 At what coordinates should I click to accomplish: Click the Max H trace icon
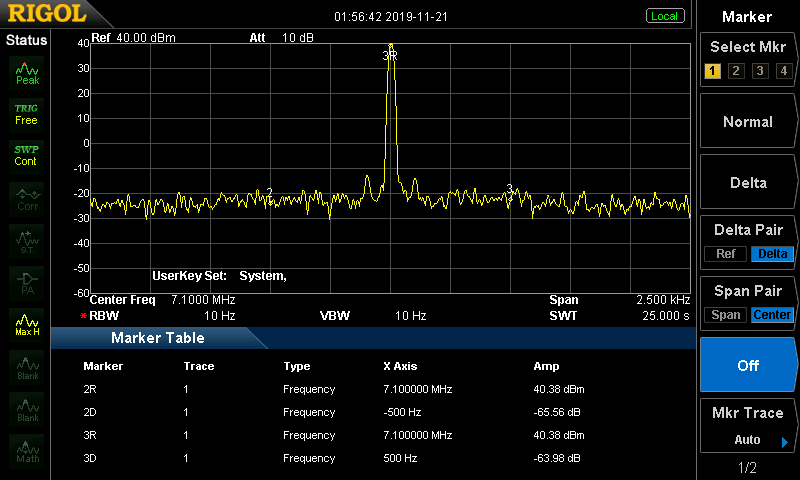pos(26,323)
